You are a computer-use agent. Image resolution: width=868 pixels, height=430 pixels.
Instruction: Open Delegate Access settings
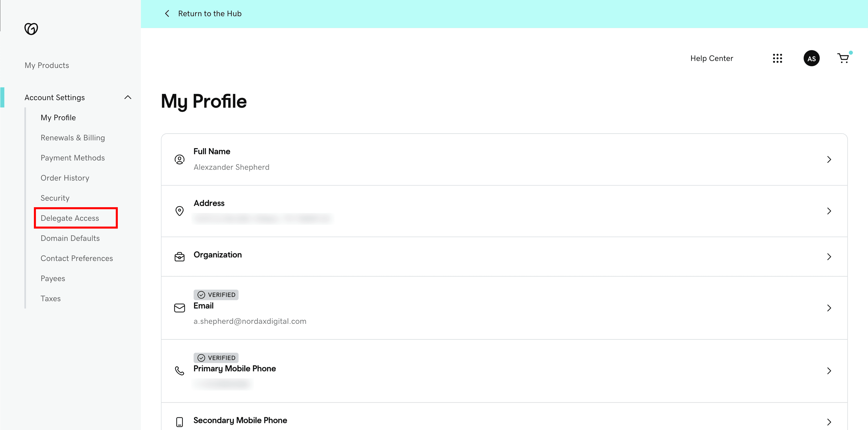pyautogui.click(x=70, y=218)
